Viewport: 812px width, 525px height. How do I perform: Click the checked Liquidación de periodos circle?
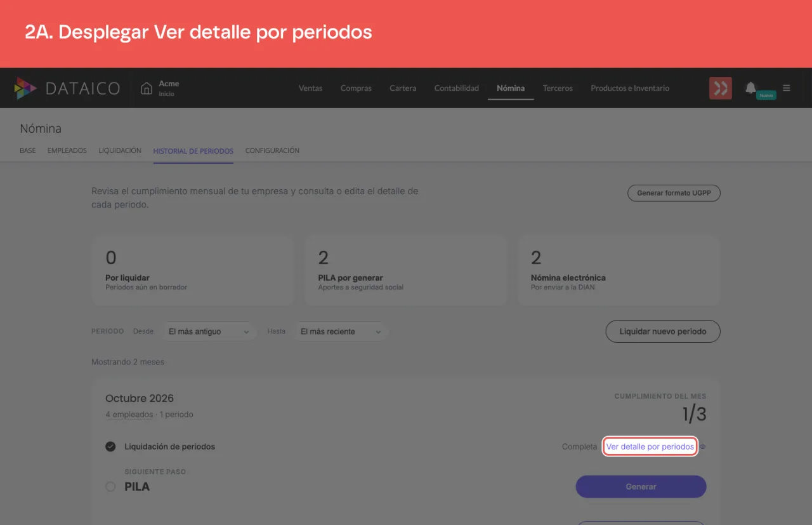click(x=110, y=446)
